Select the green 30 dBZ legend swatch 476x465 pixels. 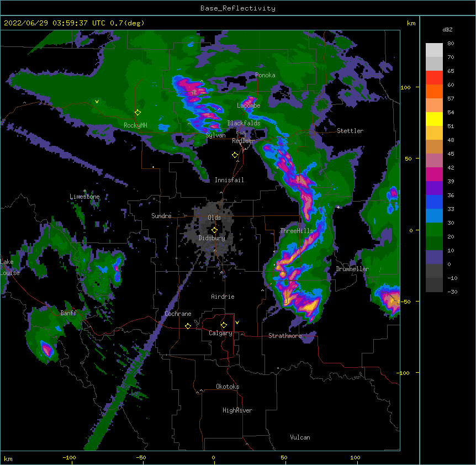click(434, 230)
